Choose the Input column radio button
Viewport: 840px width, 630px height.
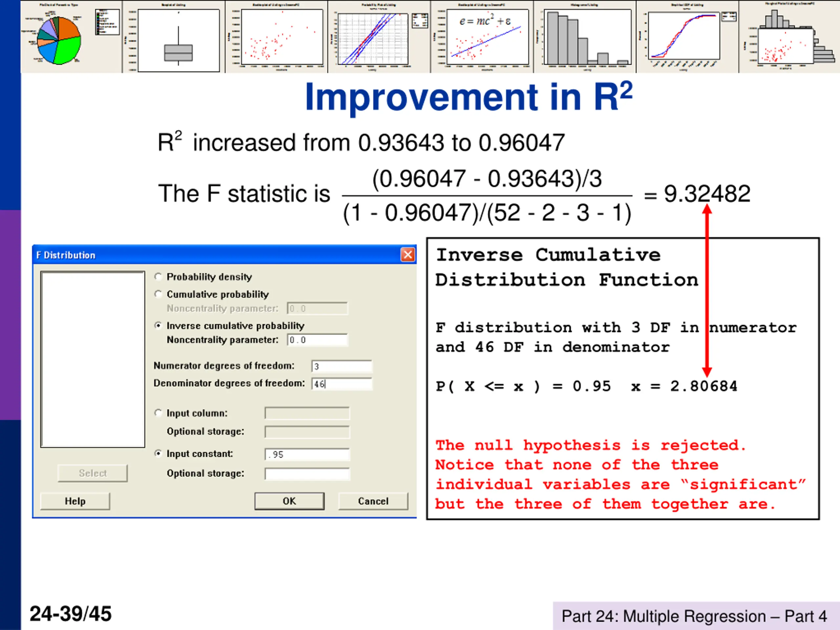(x=158, y=413)
